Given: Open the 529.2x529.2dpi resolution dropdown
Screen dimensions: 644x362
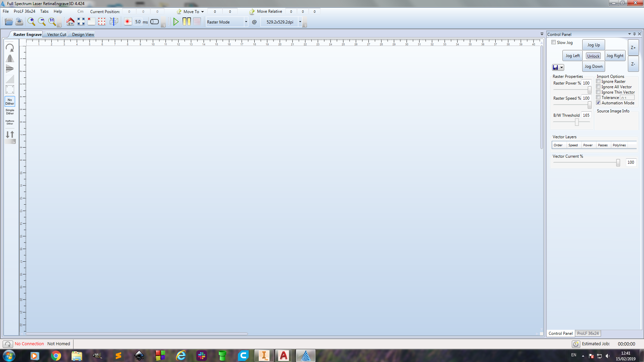Looking at the screenshot, I should [300, 22].
